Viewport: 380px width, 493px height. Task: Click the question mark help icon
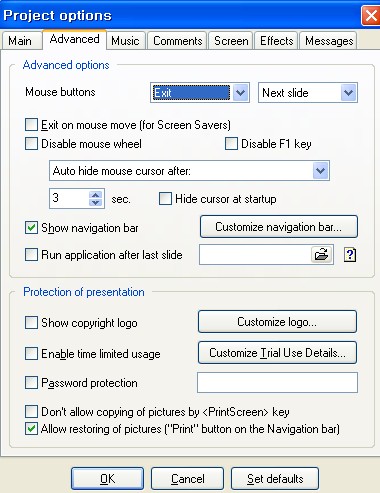350,255
